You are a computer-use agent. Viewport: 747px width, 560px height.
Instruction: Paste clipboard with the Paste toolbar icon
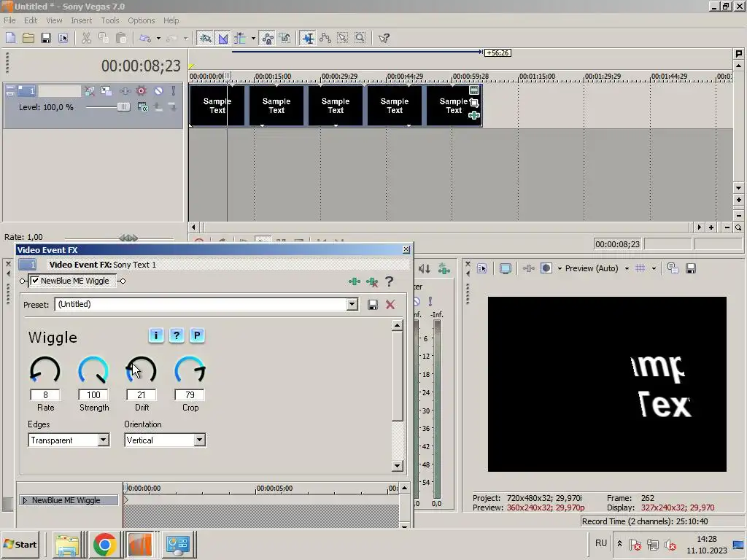[121, 38]
